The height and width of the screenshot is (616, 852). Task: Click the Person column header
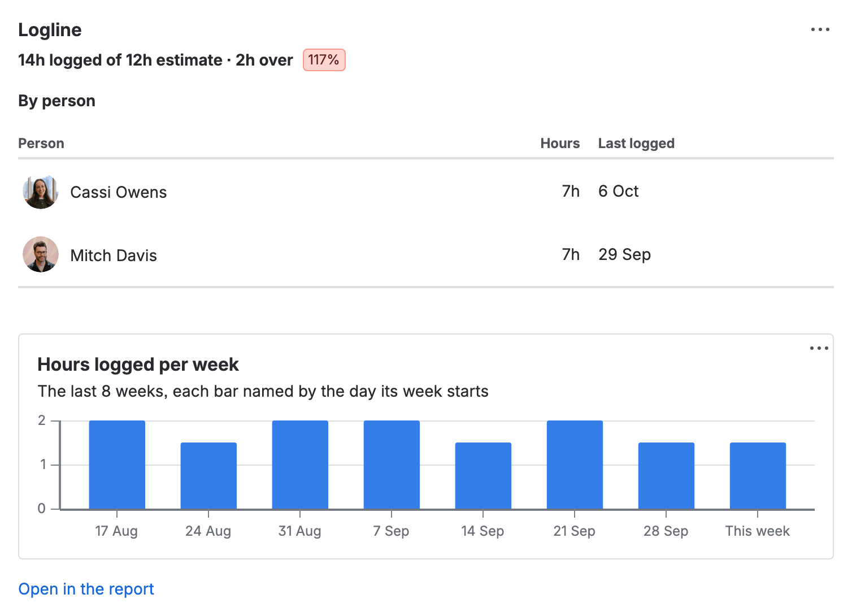41,144
